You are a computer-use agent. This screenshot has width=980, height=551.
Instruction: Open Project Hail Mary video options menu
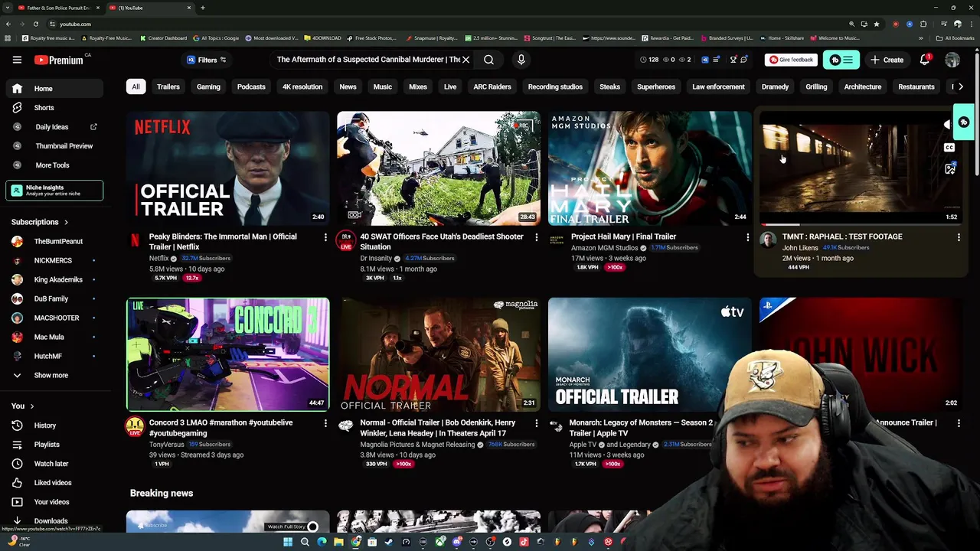click(x=747, y=237)
